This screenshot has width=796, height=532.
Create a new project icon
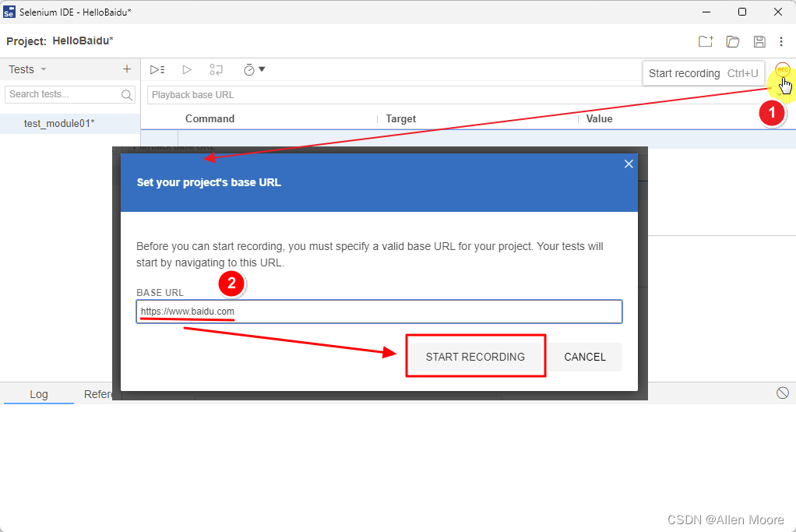click(x=706, y=41)
